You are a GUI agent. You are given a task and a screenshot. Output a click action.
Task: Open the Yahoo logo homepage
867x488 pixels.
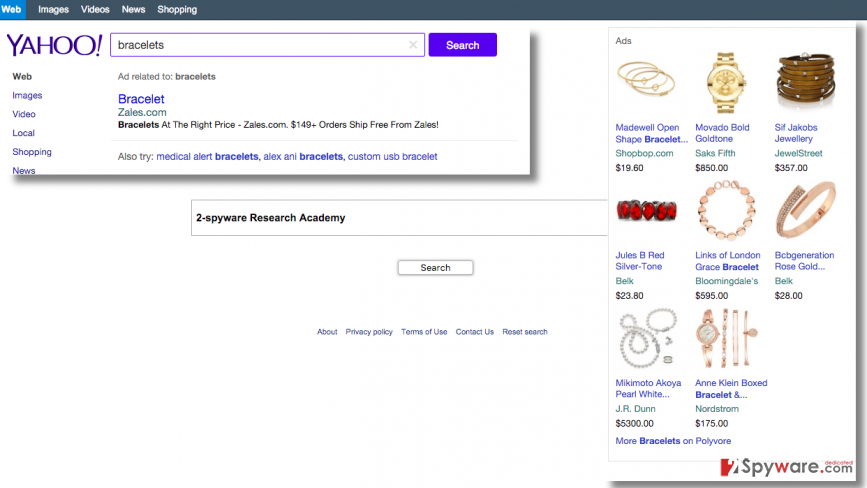(54, 45)
